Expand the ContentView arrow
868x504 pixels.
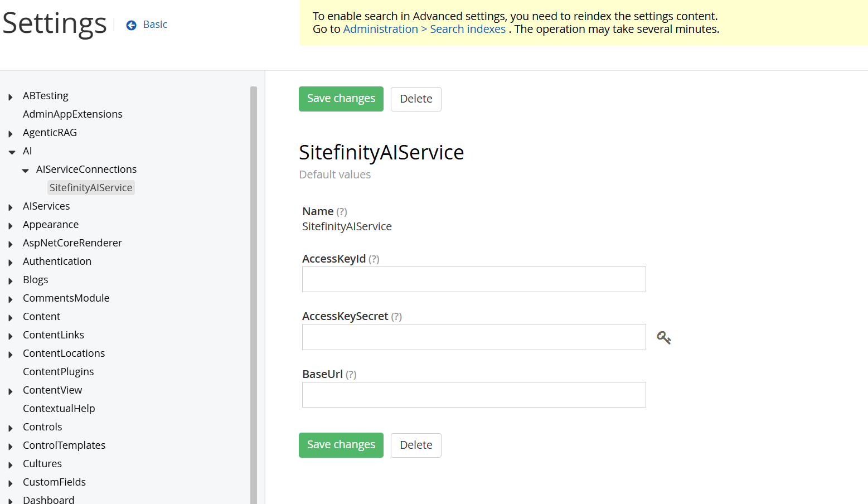point(11,391)
